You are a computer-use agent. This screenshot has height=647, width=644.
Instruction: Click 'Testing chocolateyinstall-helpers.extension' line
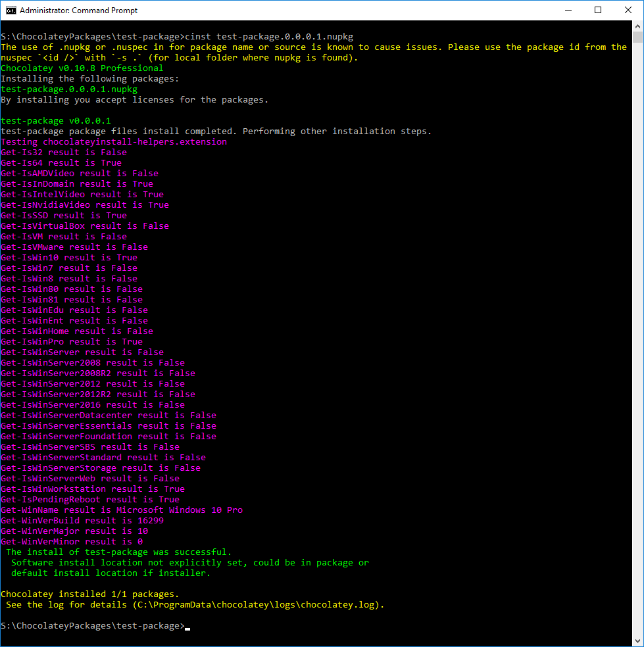pos(114,142)
